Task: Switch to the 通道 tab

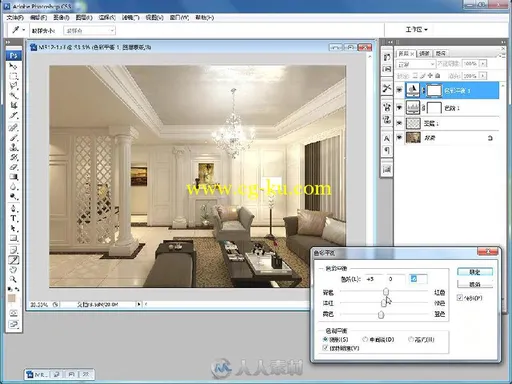Action: (x=424, y=53)
